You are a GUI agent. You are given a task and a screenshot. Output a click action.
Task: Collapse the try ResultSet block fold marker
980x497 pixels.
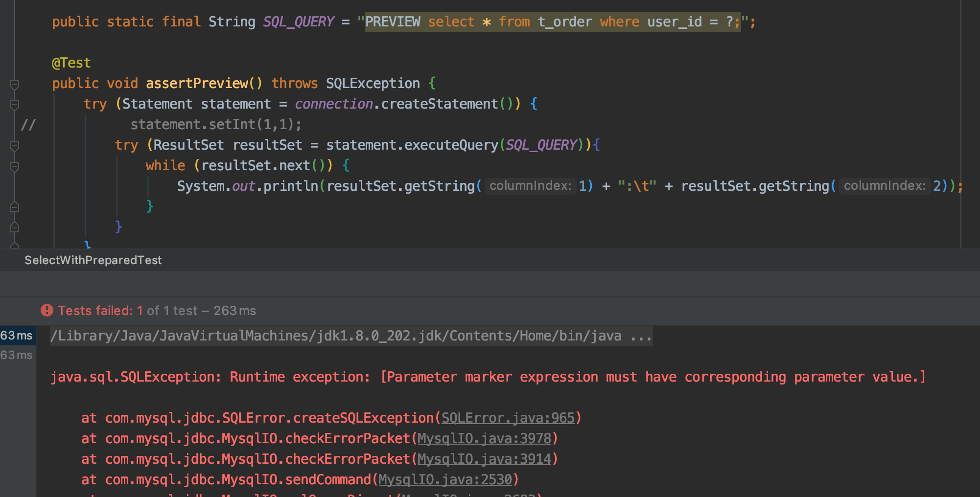tap(15, 146)
